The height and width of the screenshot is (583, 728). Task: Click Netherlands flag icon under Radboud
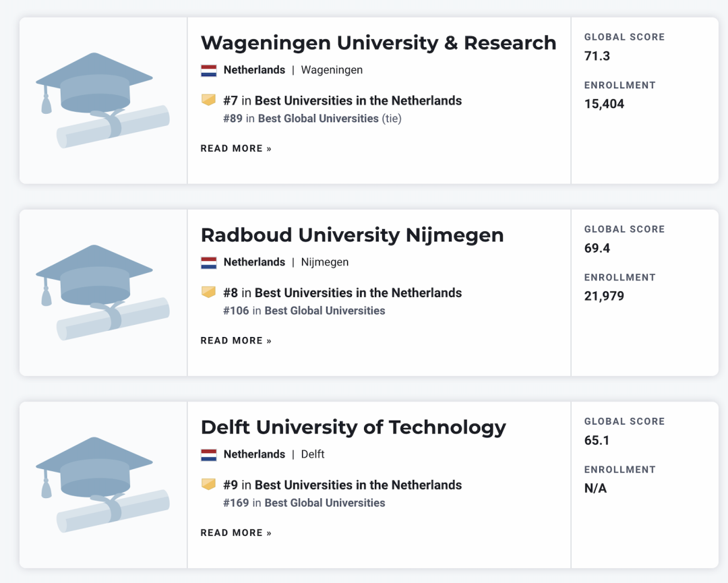tap(209, 262)
